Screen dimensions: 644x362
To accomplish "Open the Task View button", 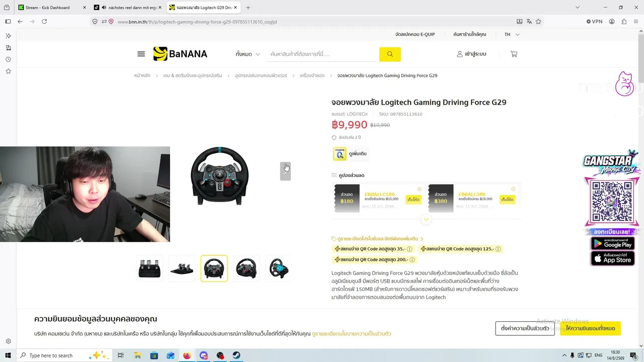I will tap(121, 355).
